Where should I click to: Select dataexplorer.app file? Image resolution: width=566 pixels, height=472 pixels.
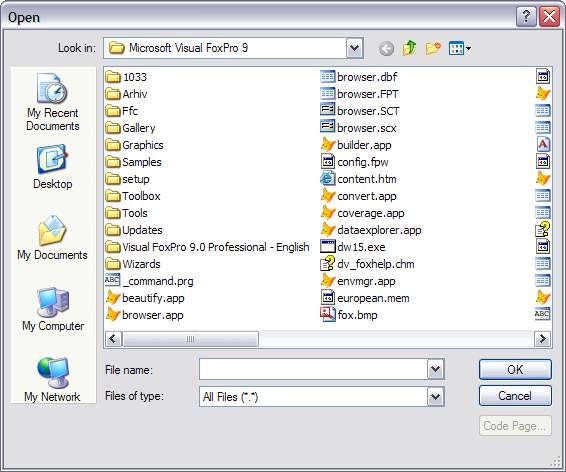click(371, 230)
